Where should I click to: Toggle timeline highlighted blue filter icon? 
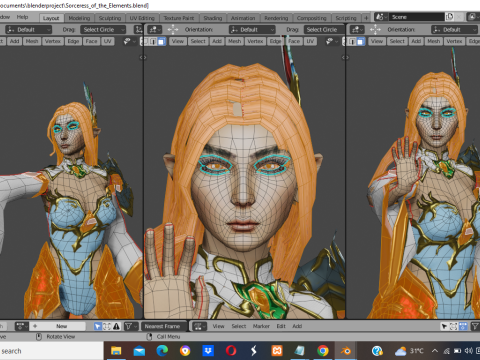(x=463, y=326)
